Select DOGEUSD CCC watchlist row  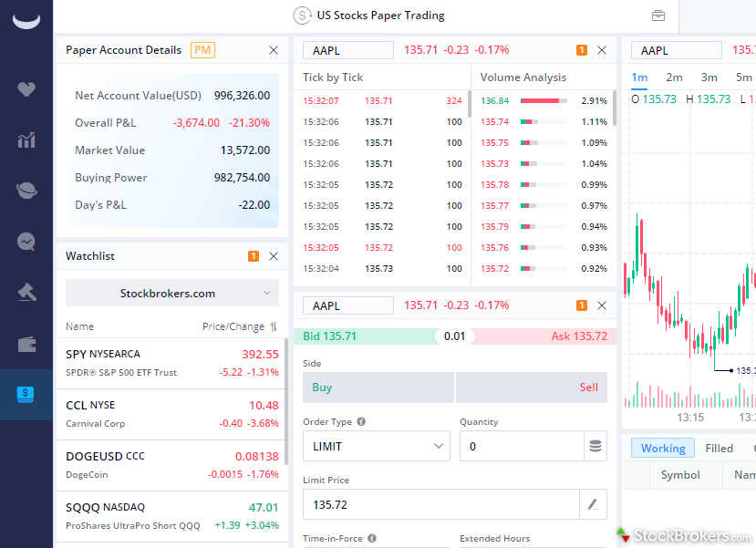click(171, 466)
